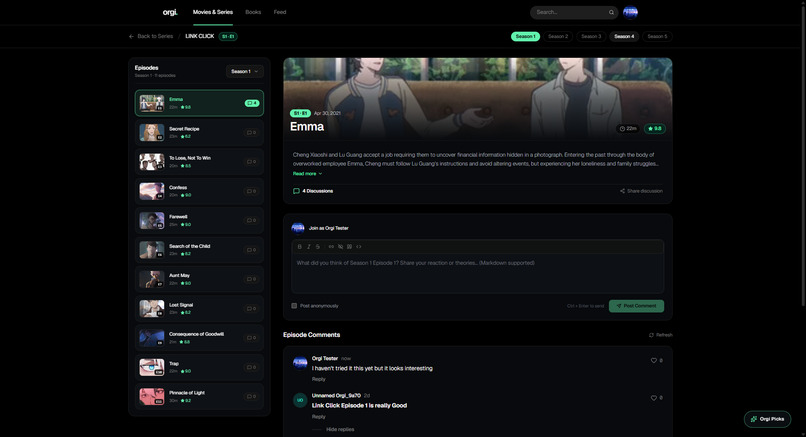806x437 pixels.
Task: Select the Season 2 pill
Action: 558,37
